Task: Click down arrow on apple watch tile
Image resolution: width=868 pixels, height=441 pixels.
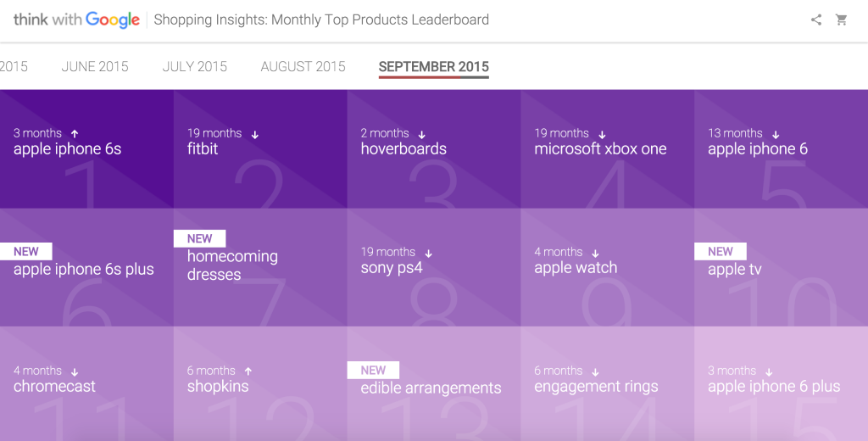Action: [x=595, y=254]
